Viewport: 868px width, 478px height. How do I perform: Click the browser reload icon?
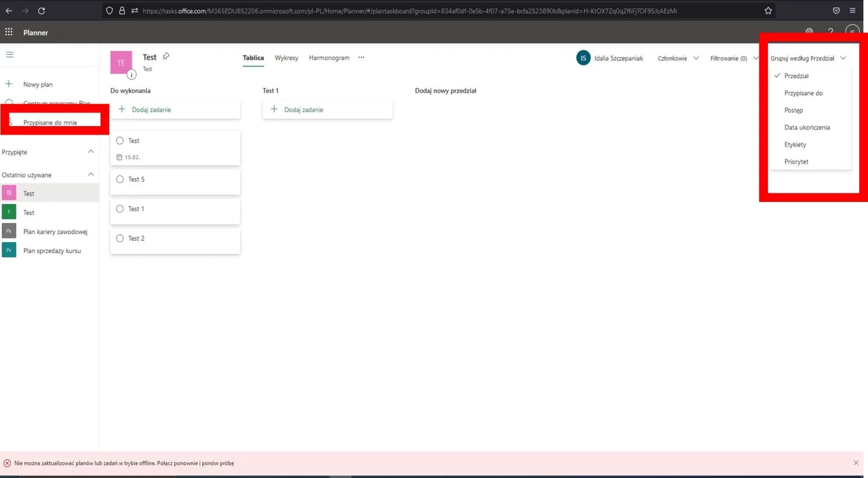pos(41,11)
